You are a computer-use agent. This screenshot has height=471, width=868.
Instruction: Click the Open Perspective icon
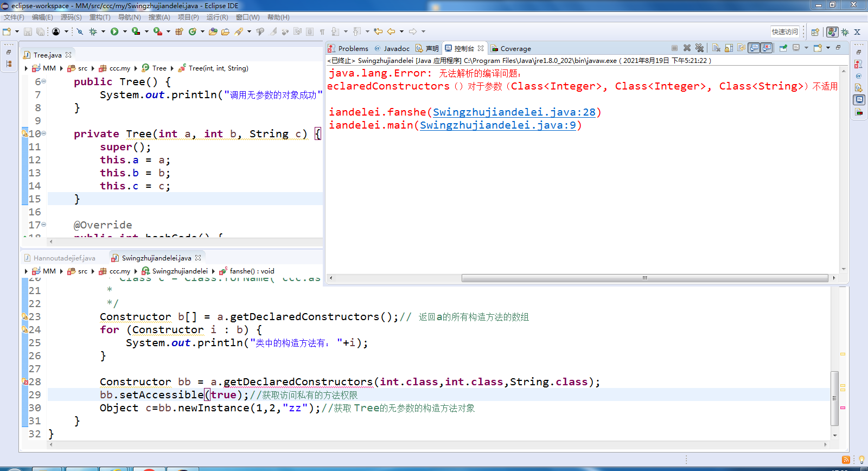815,32
